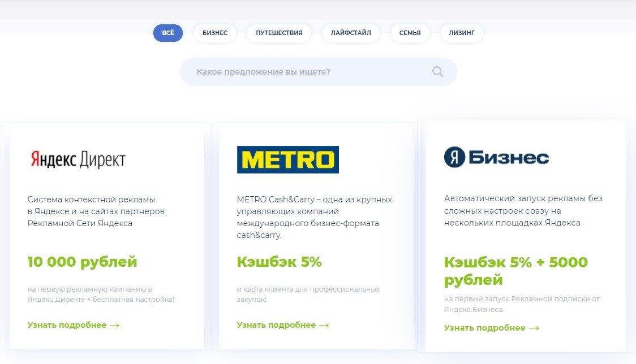636x364 pixels.
Task: Open Узнать подробнее for Яндекс Директ
Action: coord(74,325)
